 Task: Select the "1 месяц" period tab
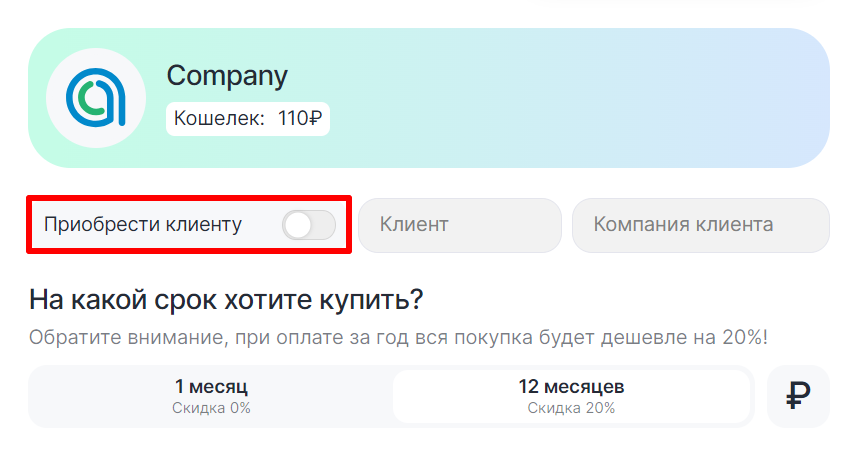[x=211, y=396]
